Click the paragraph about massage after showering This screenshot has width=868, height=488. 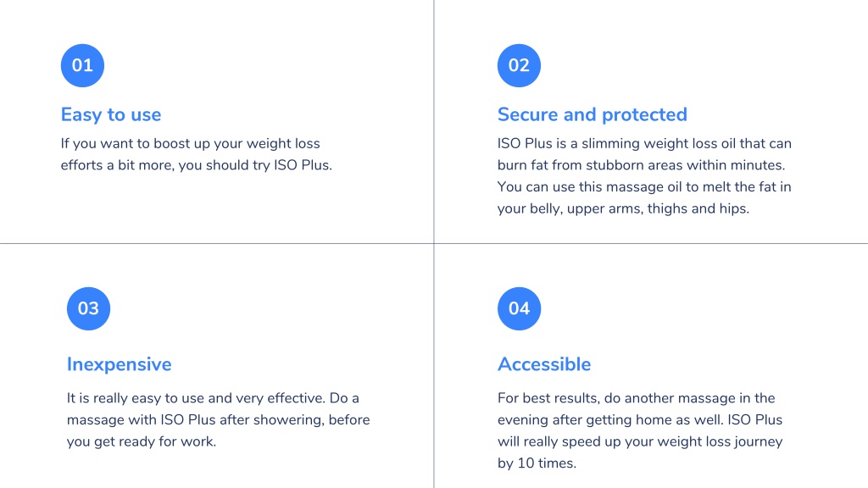point(218,419)
